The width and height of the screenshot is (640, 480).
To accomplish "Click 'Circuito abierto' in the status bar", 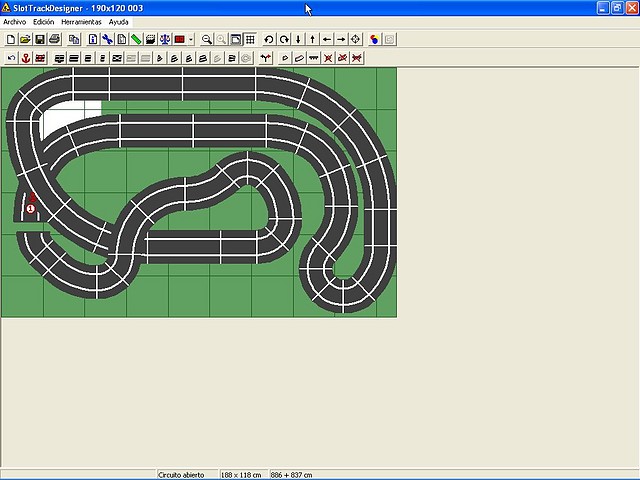I will point(181,475).
